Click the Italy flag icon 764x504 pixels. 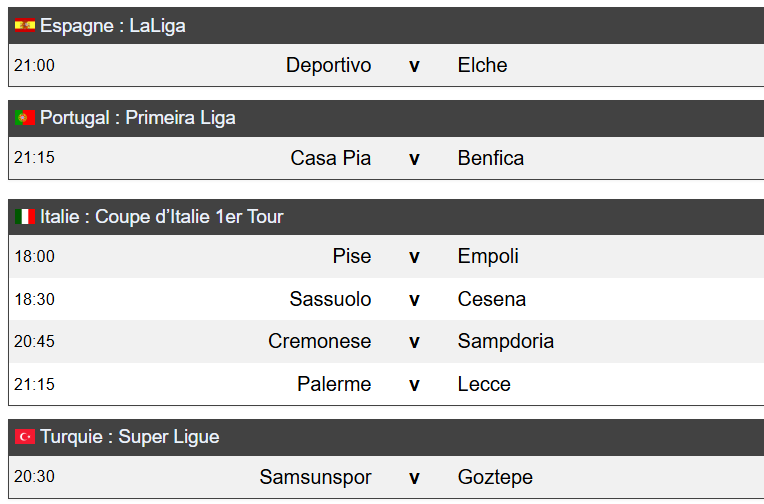point(25,216)
